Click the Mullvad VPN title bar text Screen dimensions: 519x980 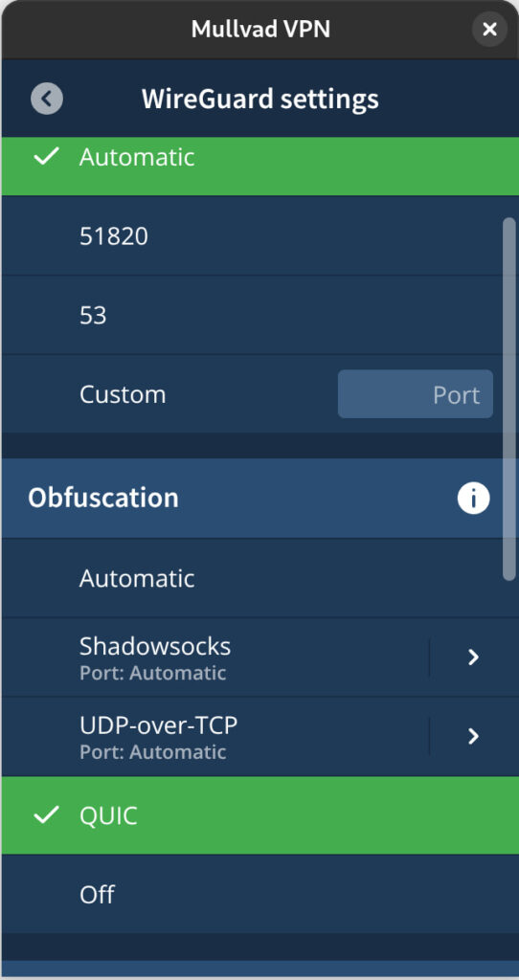point(260,29)
